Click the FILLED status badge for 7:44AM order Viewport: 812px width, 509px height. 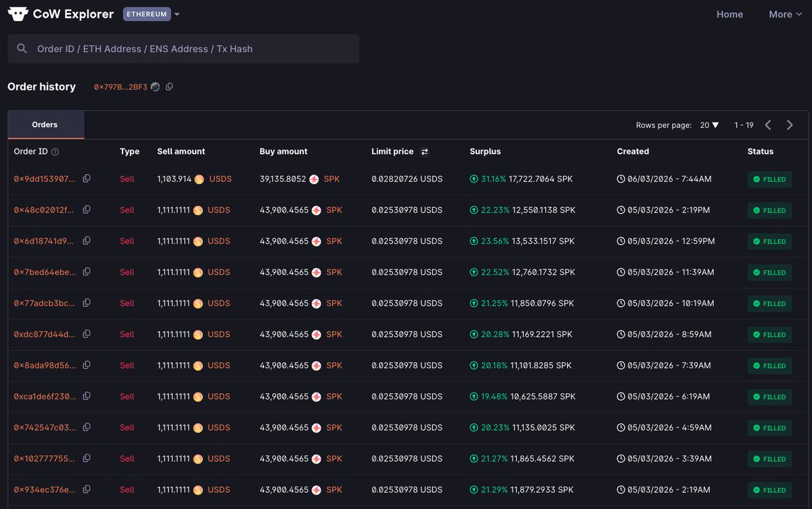(x=769, y=179)
